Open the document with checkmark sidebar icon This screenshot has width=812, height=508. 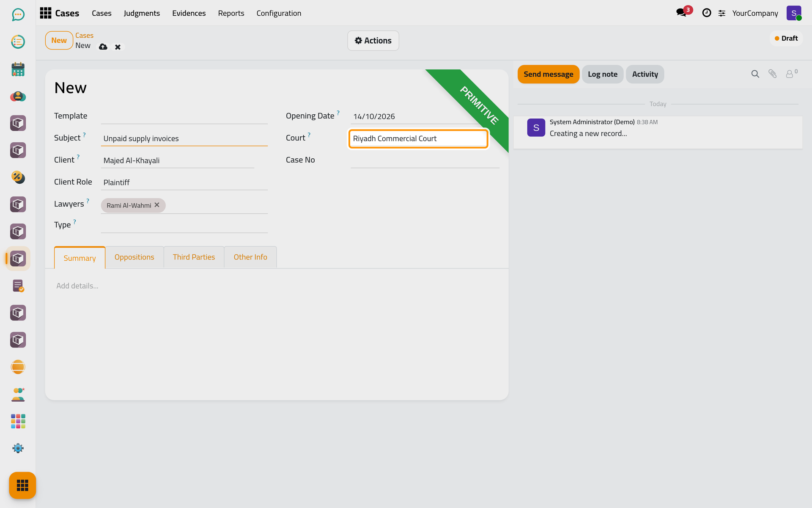point(18,286)
